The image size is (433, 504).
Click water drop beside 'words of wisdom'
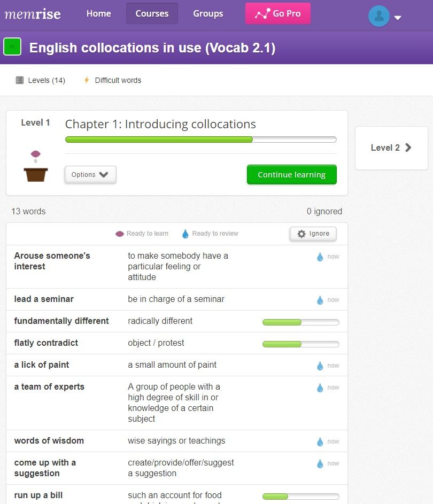click(320, 441)
